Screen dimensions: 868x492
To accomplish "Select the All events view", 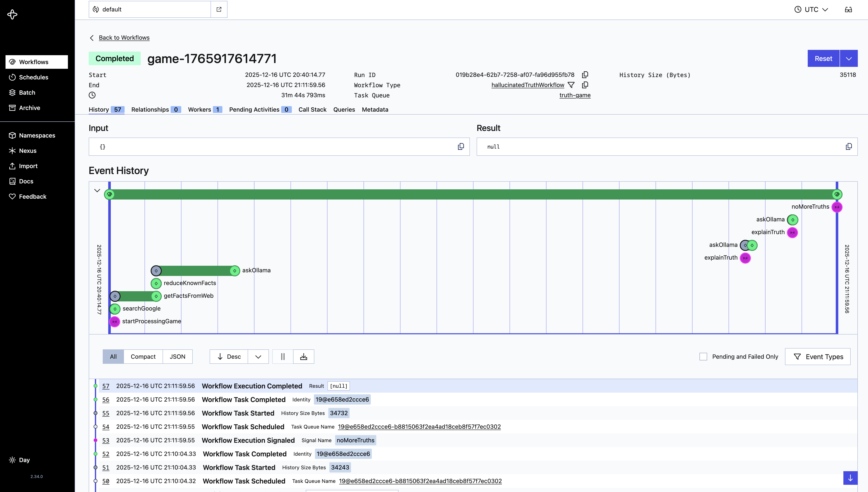I will pos(113,357).
